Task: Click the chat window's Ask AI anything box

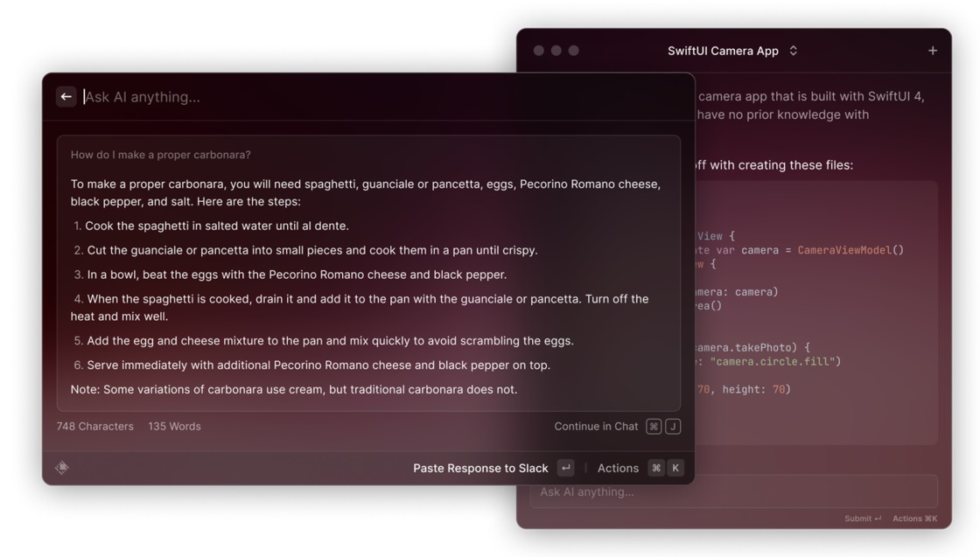Action: click(x=733, y=491)
